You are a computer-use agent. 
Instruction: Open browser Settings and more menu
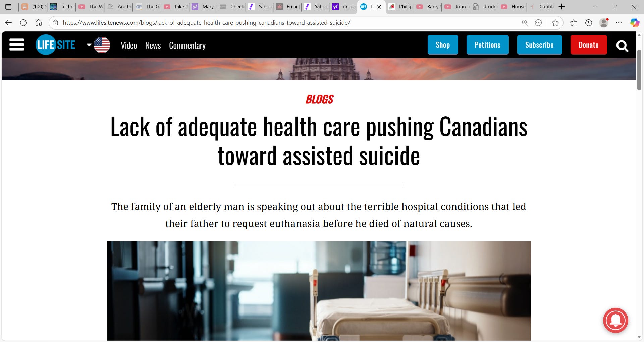[619, 23]
